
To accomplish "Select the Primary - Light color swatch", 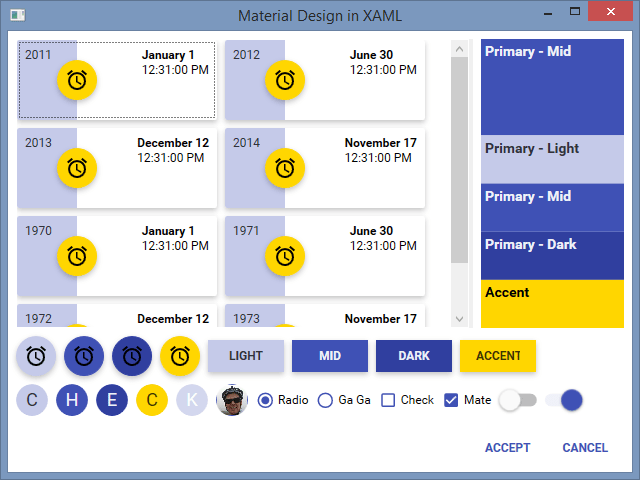I will coord(552,159).
